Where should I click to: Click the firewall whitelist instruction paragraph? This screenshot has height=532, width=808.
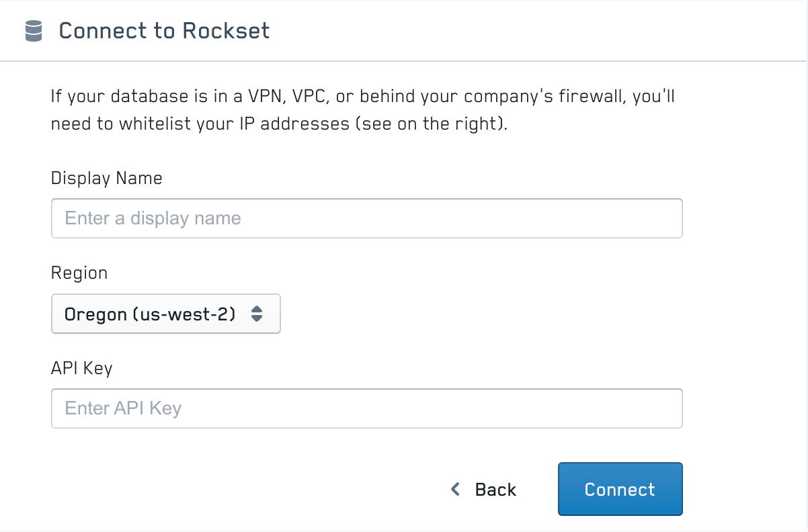(x=363, y=110)
